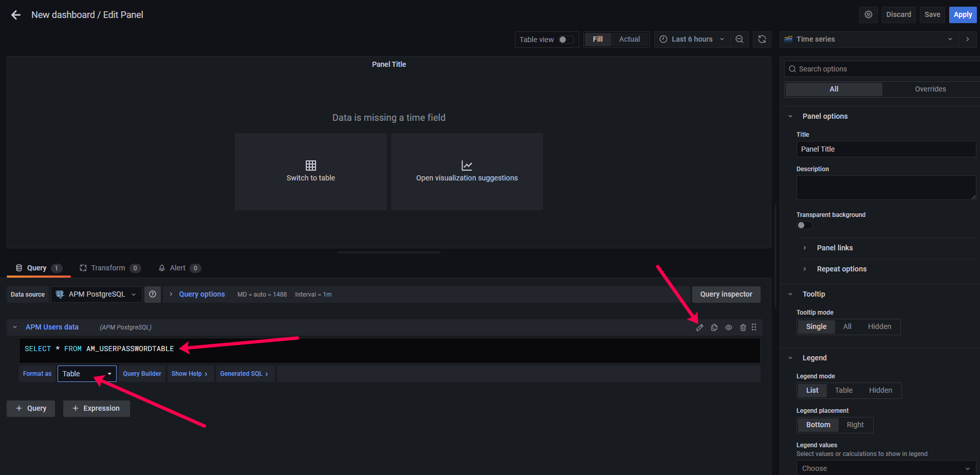This screenshot has height=475, width=980.
Task: Click the zoom out time range icon
Action: [739, 40]
